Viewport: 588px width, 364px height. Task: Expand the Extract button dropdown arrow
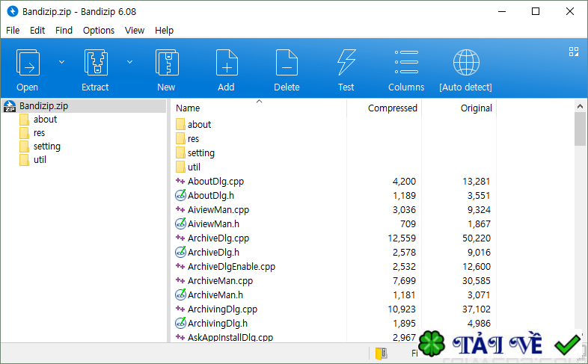click(x=129, y=62)
